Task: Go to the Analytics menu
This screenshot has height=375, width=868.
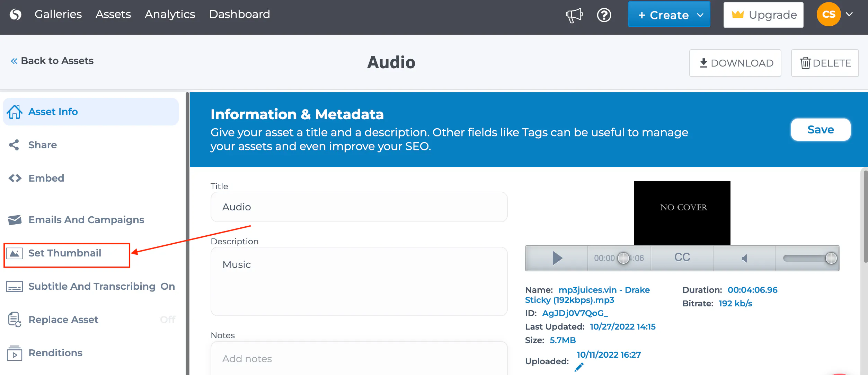Action: coord(170,14)
